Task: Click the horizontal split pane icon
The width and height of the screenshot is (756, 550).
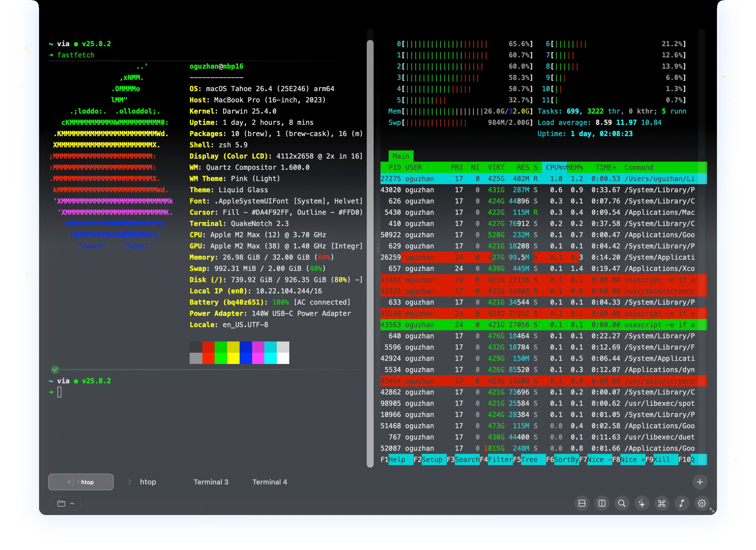Action: [x=582, y=503]
